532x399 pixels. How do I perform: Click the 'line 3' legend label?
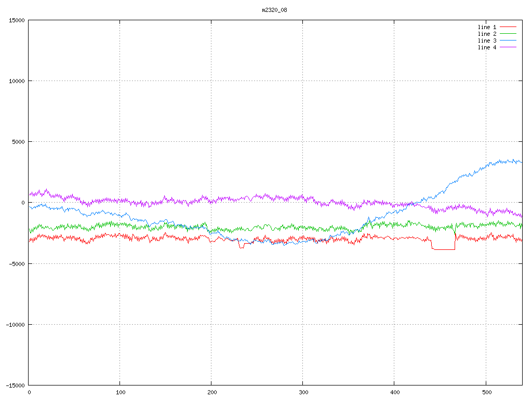(487, 41)
